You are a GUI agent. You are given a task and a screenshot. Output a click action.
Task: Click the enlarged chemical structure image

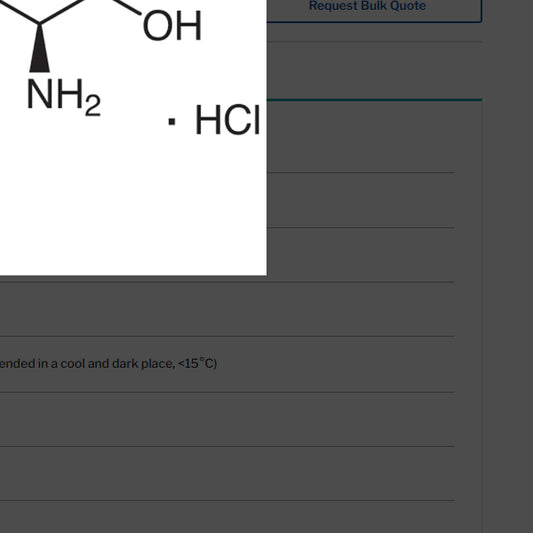pyautogui.click(x=133, y=137)
